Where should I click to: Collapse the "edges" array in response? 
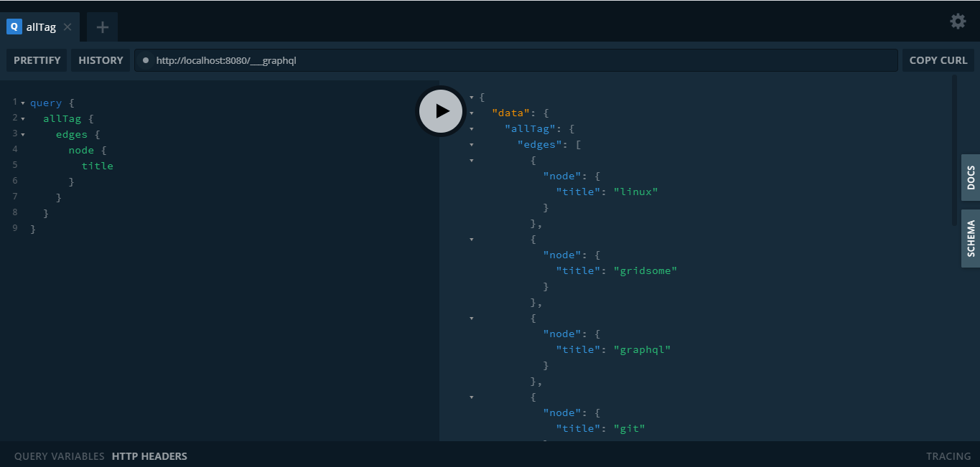click(x=472, y=145)
